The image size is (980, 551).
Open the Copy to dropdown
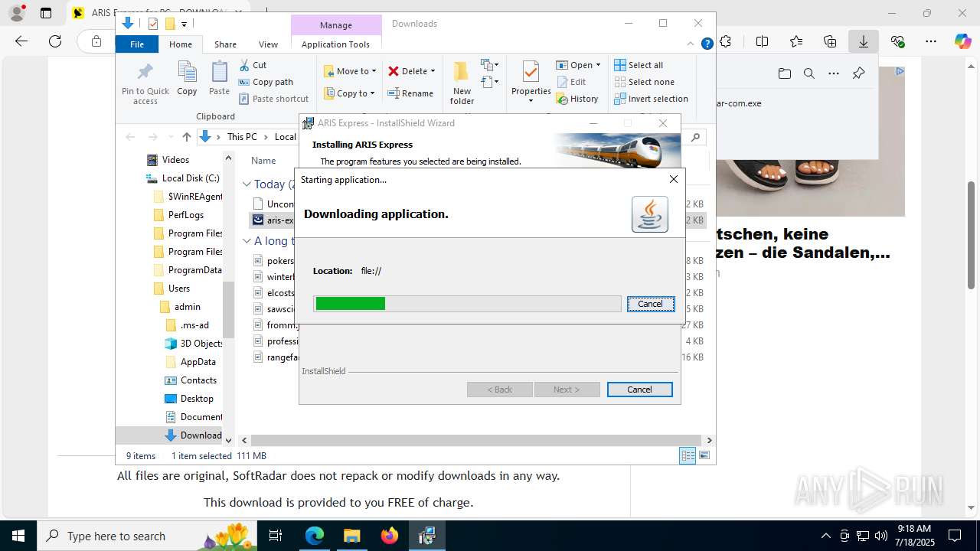pos(349,93)
